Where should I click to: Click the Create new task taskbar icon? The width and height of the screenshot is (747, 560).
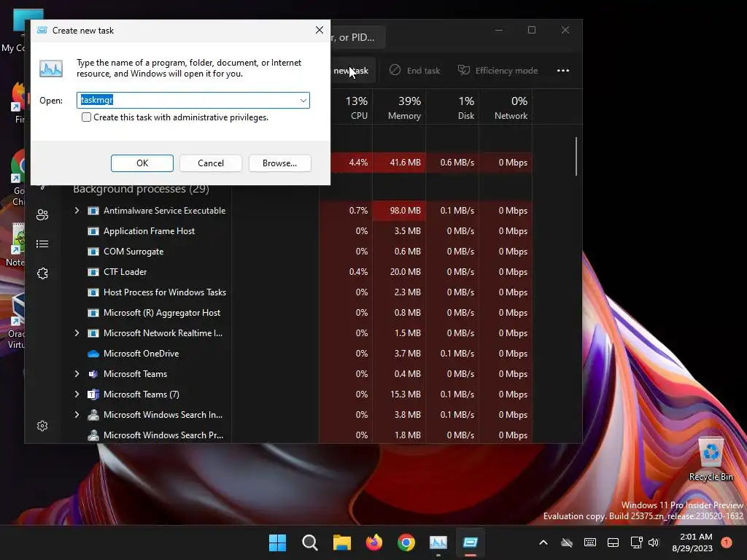(471, 542)
